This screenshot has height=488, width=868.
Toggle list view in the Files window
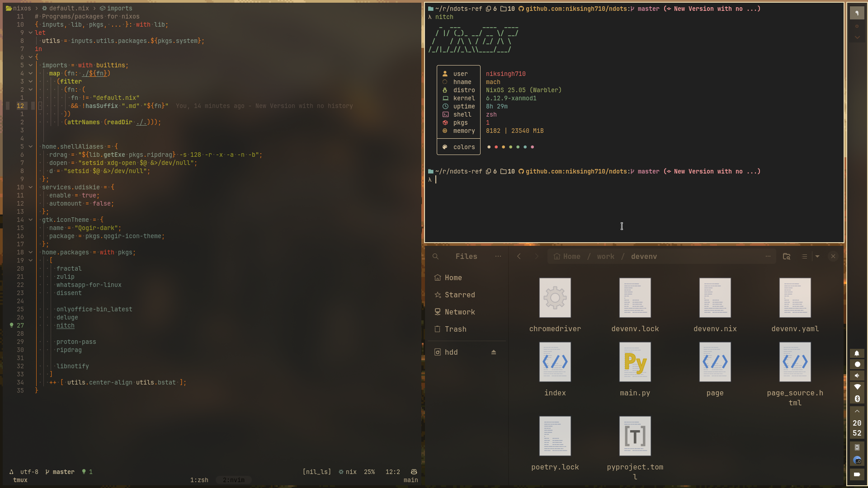[804, 256]
